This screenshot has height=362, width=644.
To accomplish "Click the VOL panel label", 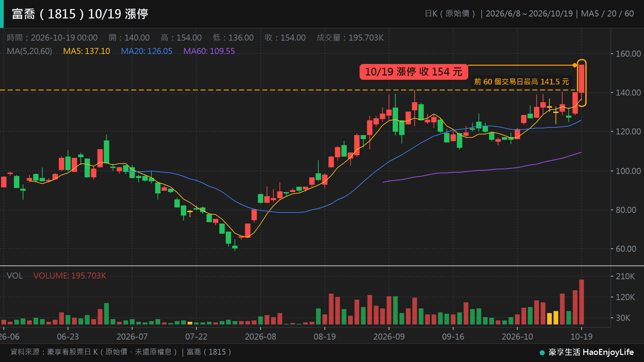I will tap(15, 276).
